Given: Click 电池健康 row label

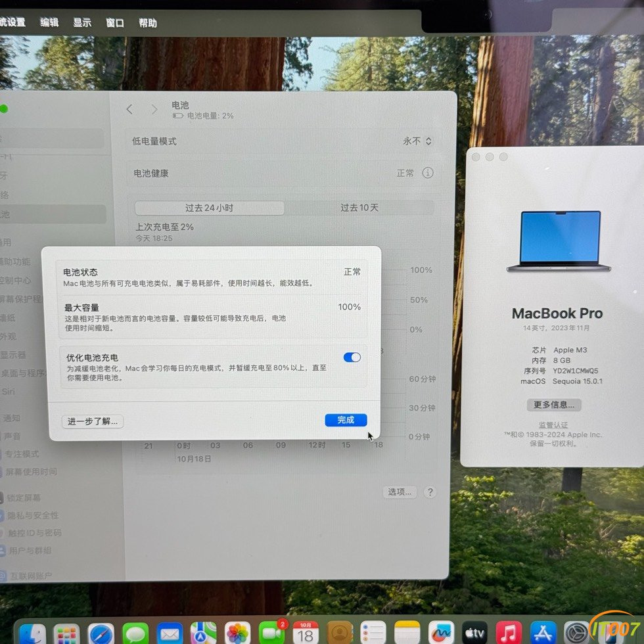Looking at the screenshot, I should pyautogui.click(x=151, y=173).
